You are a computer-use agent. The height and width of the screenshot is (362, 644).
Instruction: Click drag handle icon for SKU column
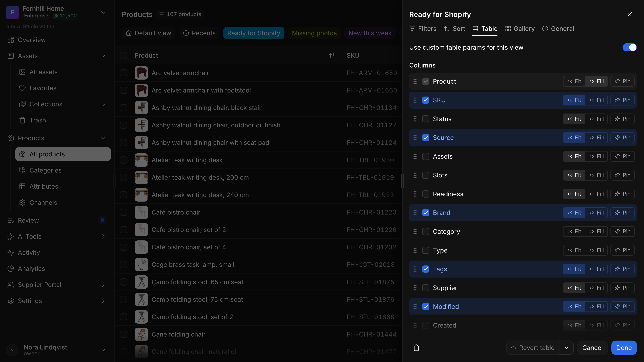click(415, 100)
